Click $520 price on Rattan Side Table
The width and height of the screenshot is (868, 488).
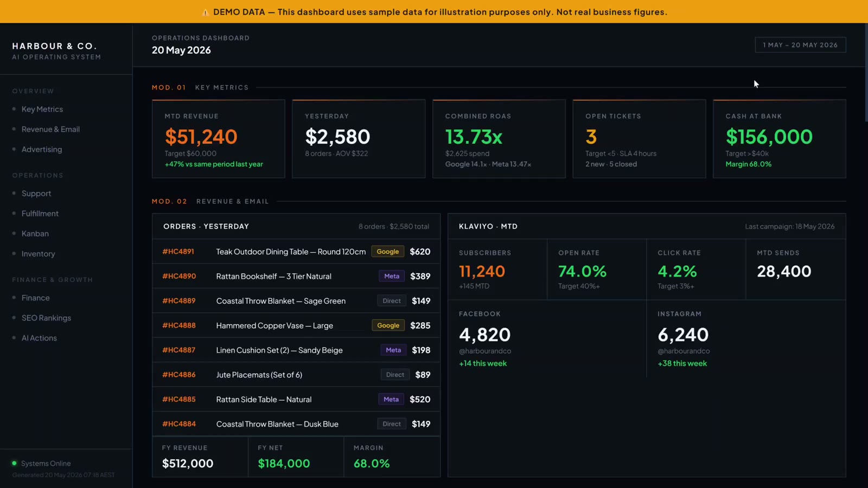pyautogui.click(x=420, y=400)
